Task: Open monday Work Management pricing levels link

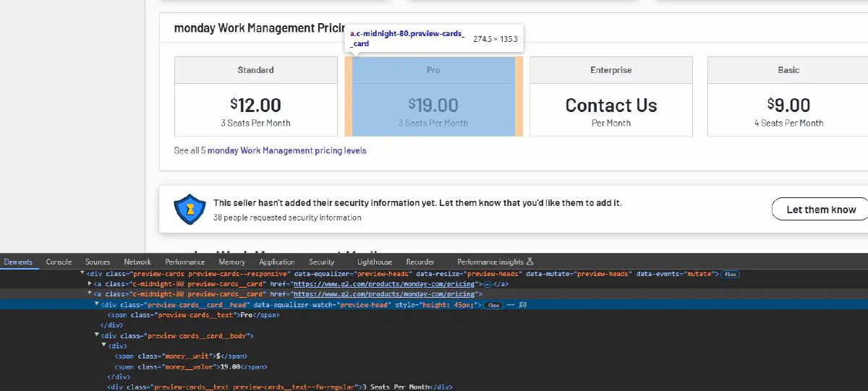Action: [286, 151]
